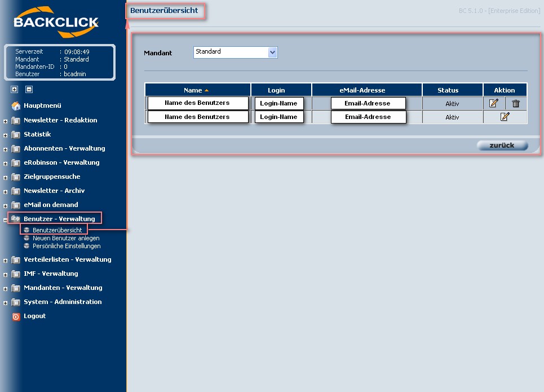This screenshot has height=392, width=544.
Task: Open Neuen Benutzer anlegen submenu item
Action: 65,238
